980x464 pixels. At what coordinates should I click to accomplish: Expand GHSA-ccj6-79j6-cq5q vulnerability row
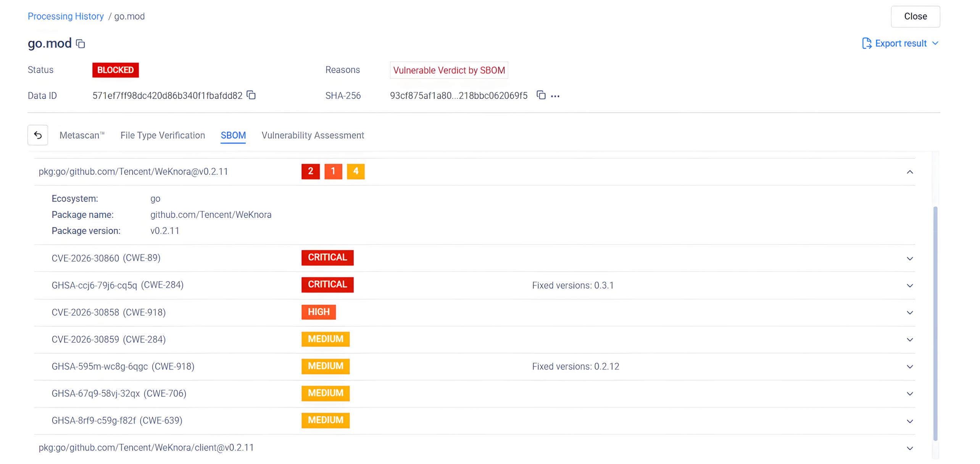coord(909,286)
